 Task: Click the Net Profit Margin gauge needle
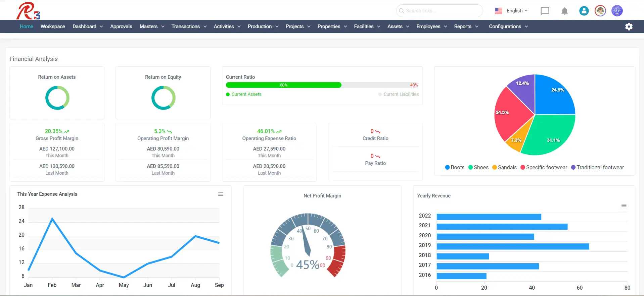pyautogui.click(x=306, y=241)
